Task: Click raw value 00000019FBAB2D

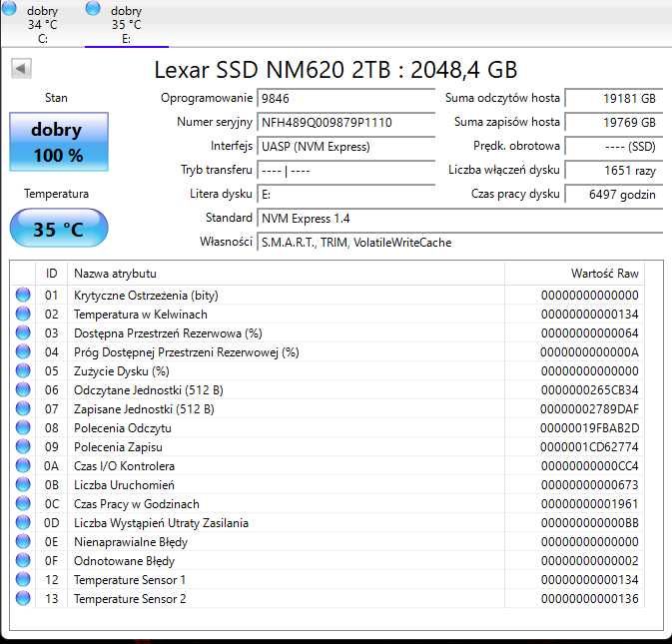Action: (x=590, y=428)
